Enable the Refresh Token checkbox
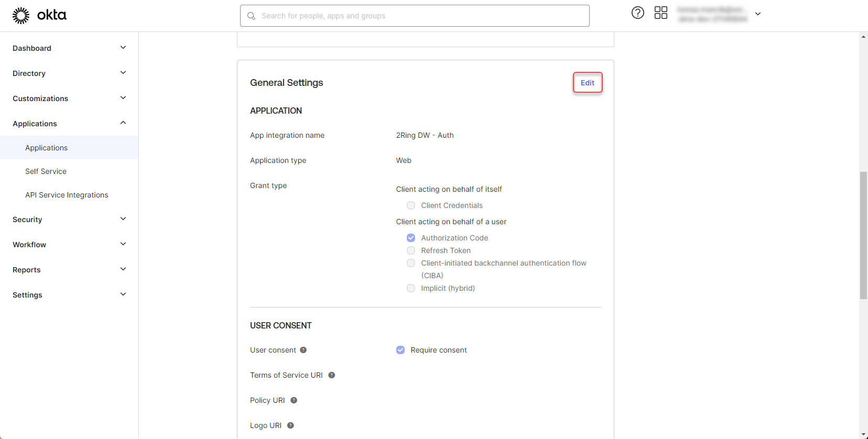The height and width of the screenshot is (439, 868). [x=411, y=250]
